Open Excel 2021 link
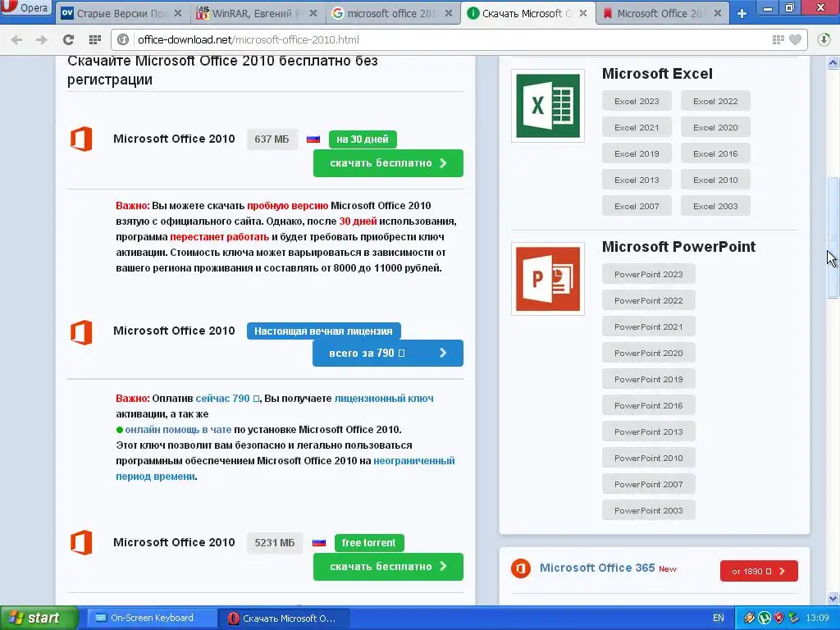 point(637,127)
